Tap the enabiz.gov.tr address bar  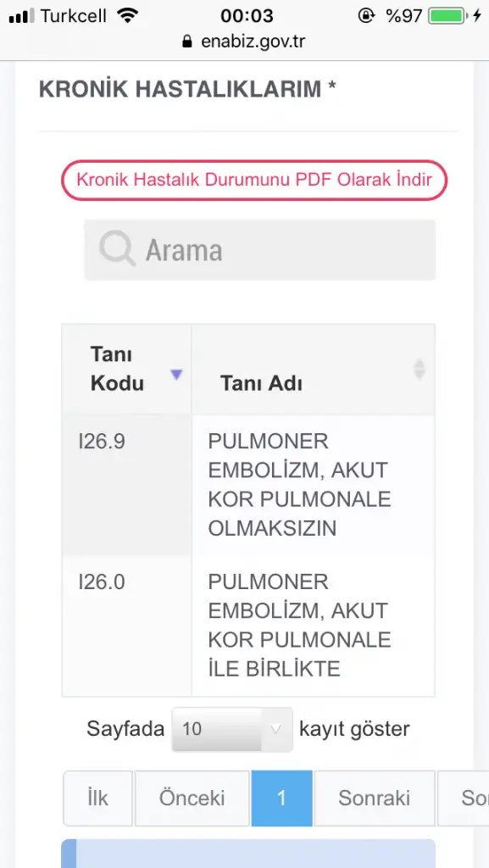(x=244, y=42)
